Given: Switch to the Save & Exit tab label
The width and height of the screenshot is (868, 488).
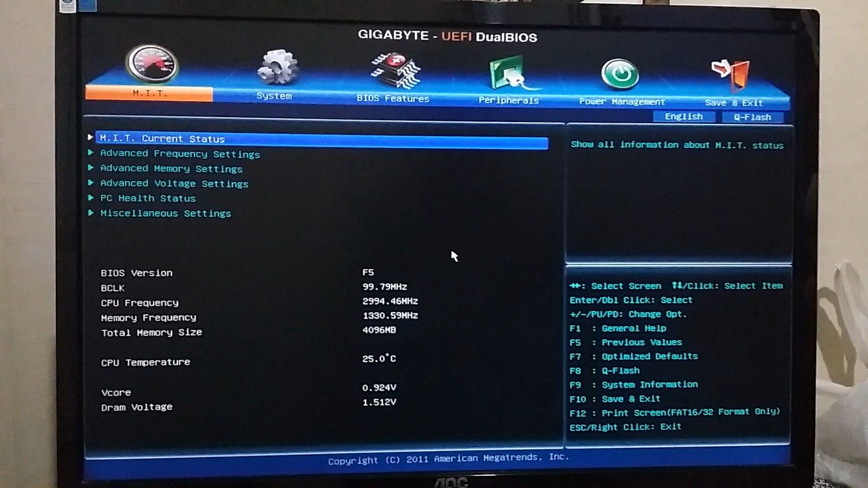Looking at the screenshot, I should pyautogui.click(x=734, y=103).
